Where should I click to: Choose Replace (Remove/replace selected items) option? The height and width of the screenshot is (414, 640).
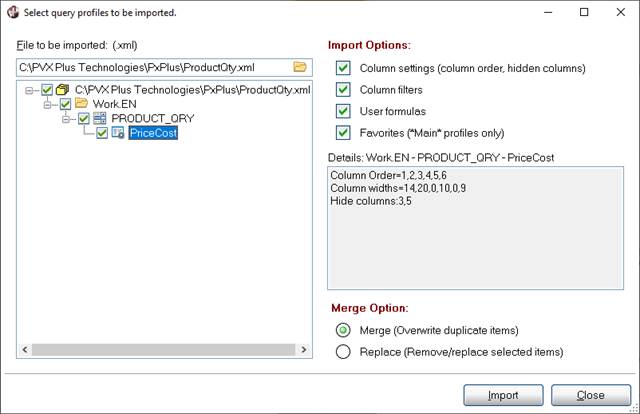pyautogui.click(x=343, y=351)
